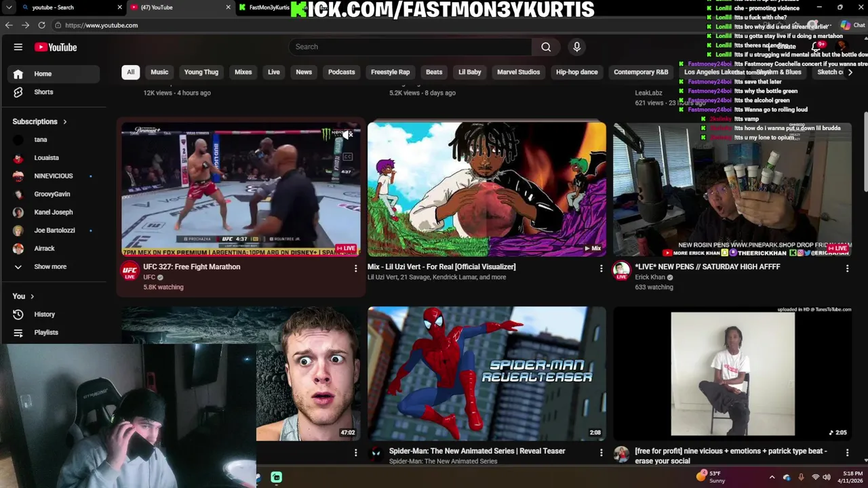Open Louaista subscription channel
This screenshot has width=868, height=488.
click(53, 158)
